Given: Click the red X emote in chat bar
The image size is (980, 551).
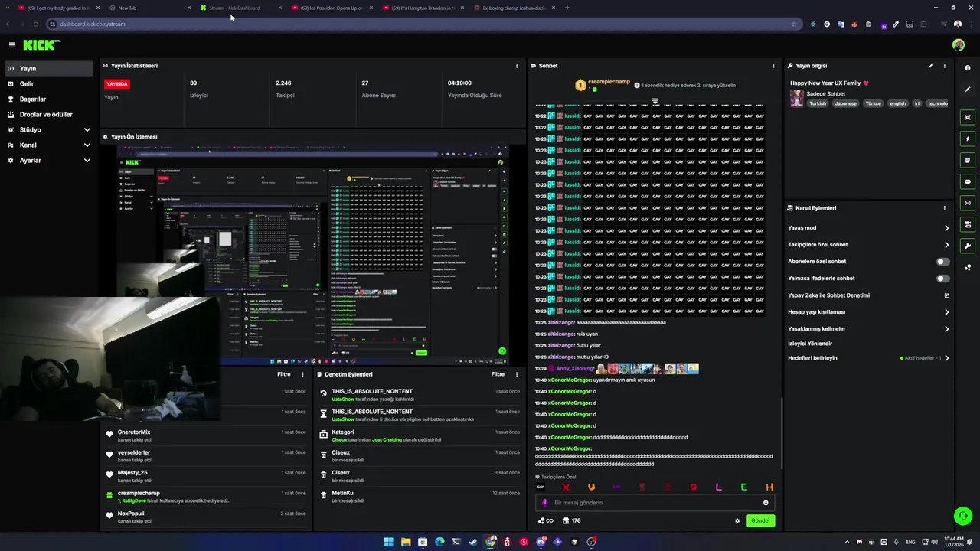Looking at the screenshot, I should coord(566,487).
